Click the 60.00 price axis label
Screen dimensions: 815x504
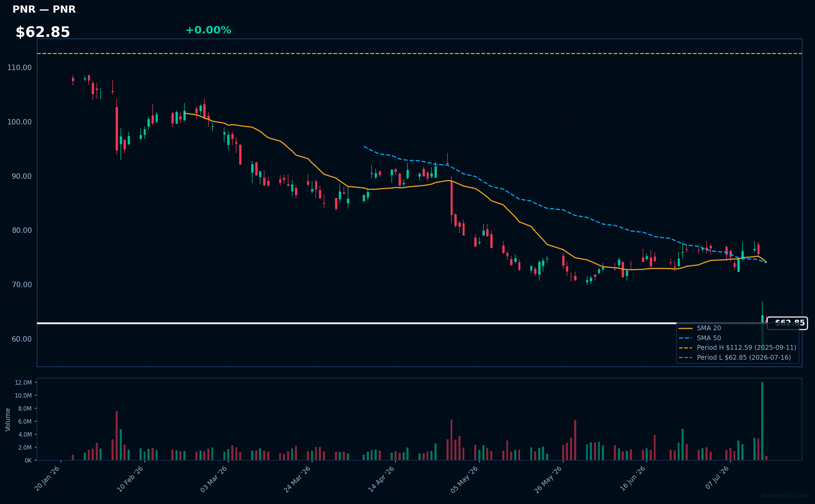click(x=22, y=339)
